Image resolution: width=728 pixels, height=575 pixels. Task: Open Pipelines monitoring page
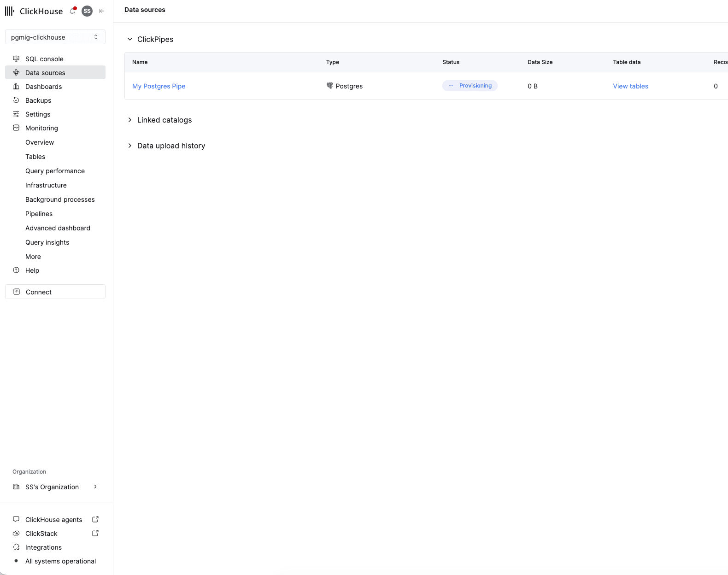tap(39, 214)
